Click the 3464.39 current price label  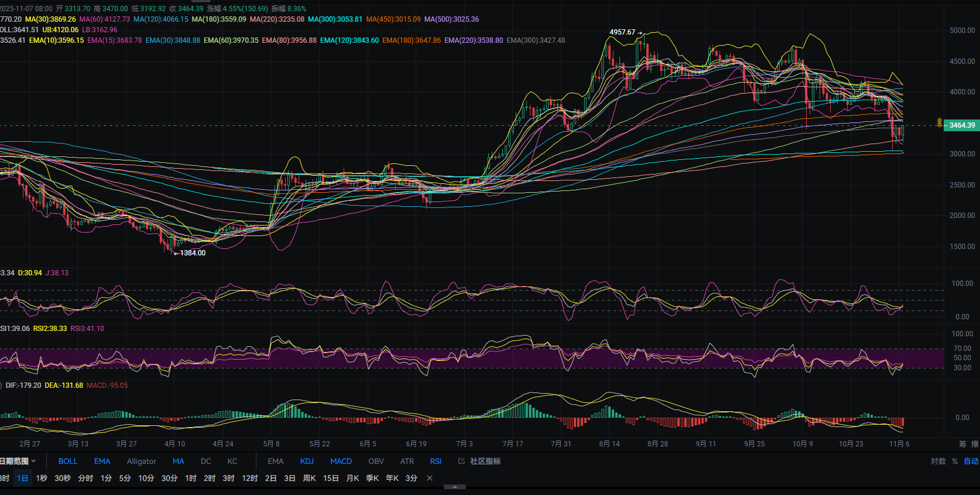962,125
